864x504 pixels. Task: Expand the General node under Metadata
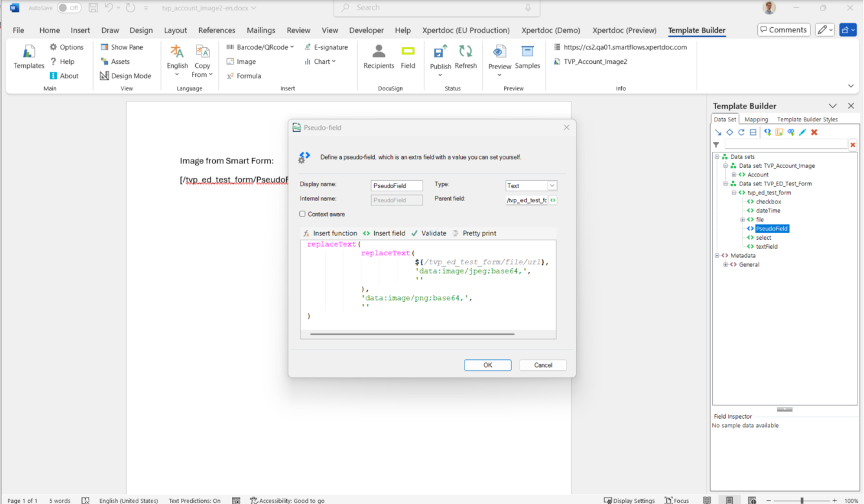point(726,264)
